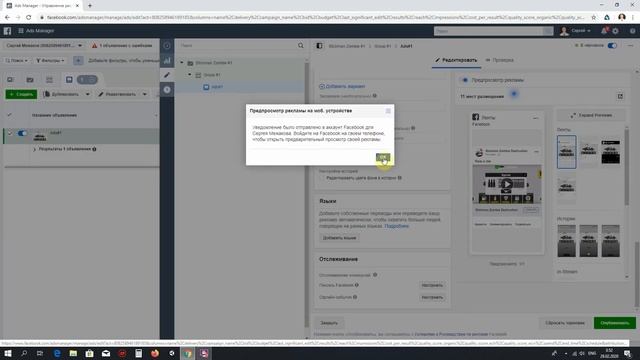Open the help question mark icon

pos(632,31)
